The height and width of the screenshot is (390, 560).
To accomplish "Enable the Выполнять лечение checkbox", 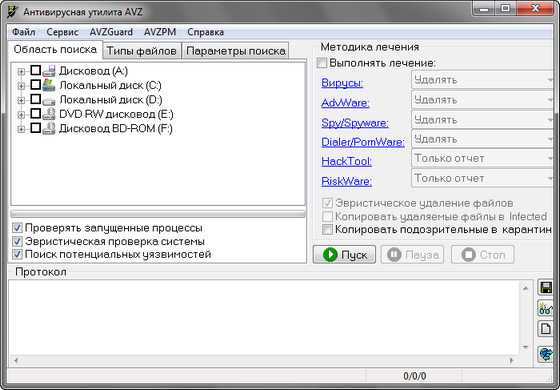I will point(322,63).
